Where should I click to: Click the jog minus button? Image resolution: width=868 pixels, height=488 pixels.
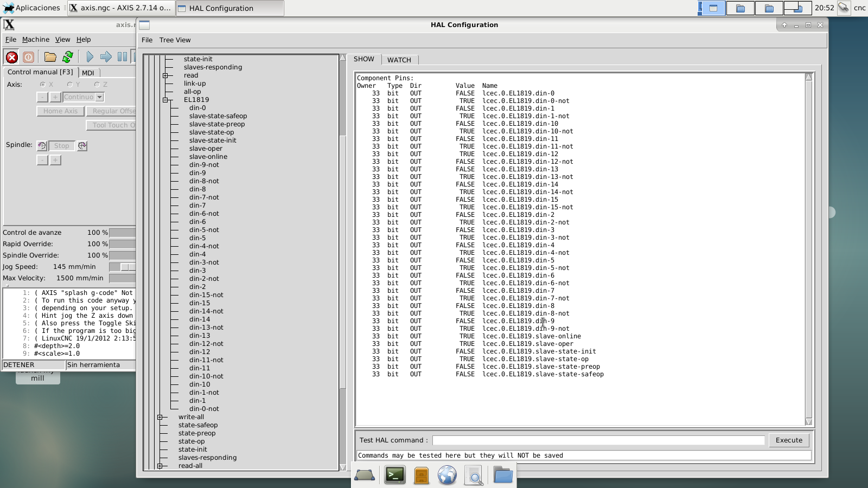click(x=42, y=97)
